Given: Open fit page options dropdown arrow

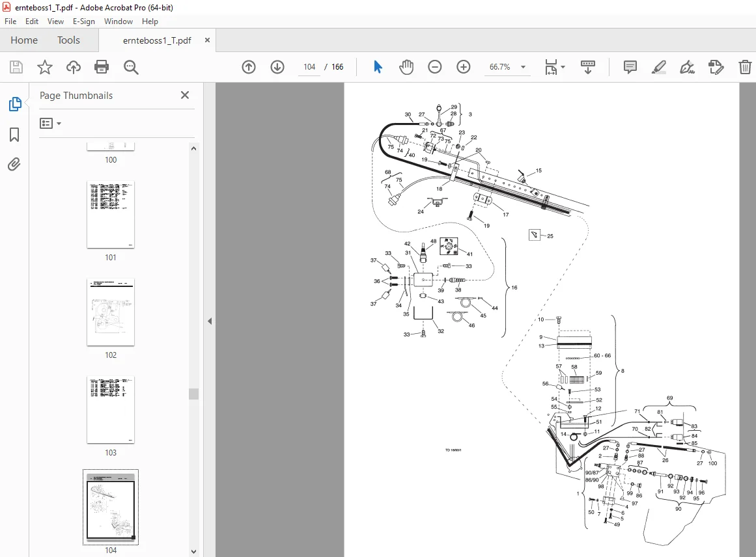Looking at the screenshot, I should point(563,67).
